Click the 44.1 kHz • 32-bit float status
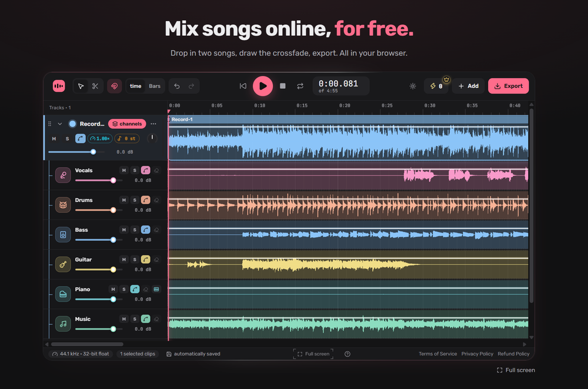Screen dimensions: 588x389 [81, 354]
